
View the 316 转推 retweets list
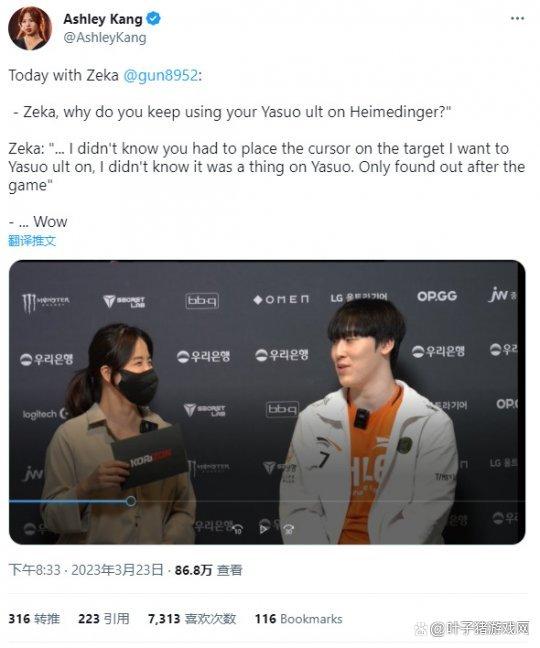34,619
